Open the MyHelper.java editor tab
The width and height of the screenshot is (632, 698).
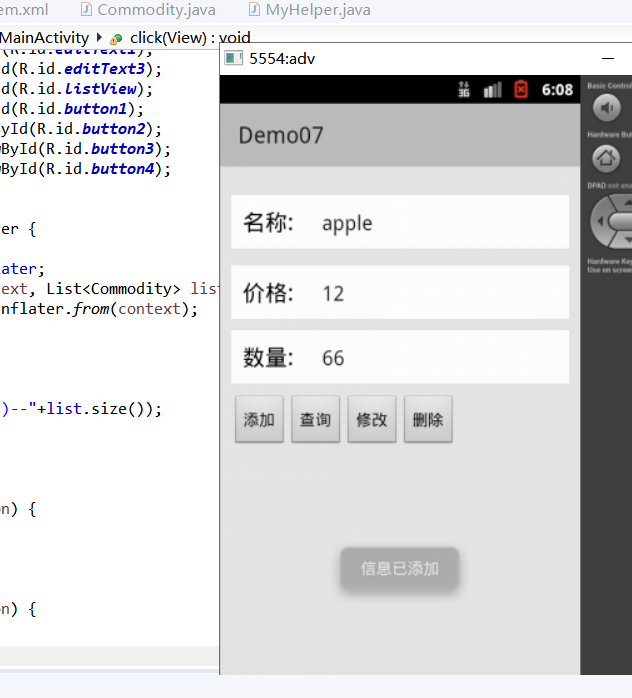[310, 10]
